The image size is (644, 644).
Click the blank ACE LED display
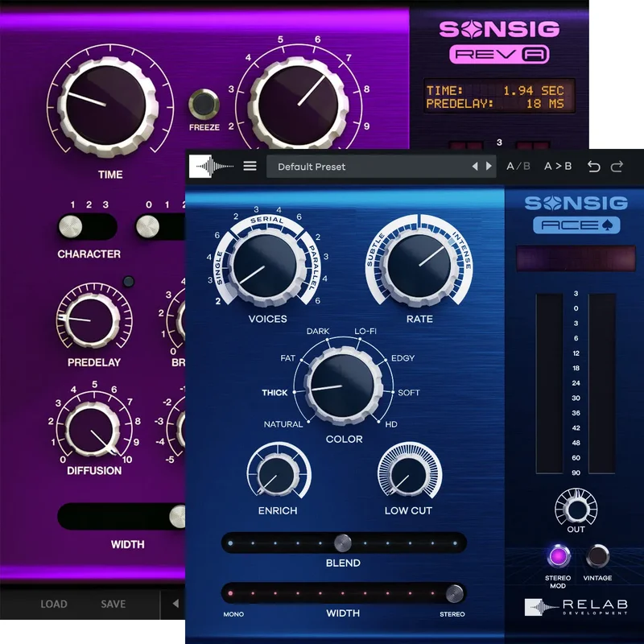pos(576,258)
